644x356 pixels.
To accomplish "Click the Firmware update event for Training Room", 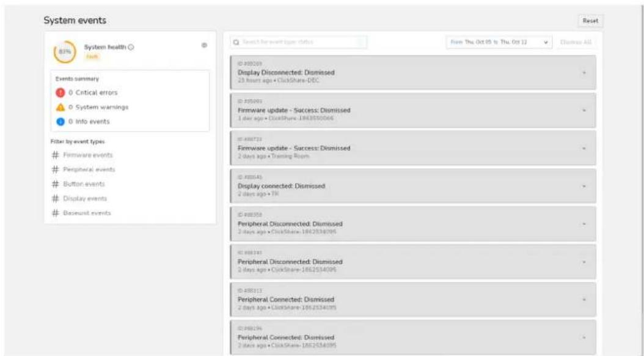I will point(413,148).
